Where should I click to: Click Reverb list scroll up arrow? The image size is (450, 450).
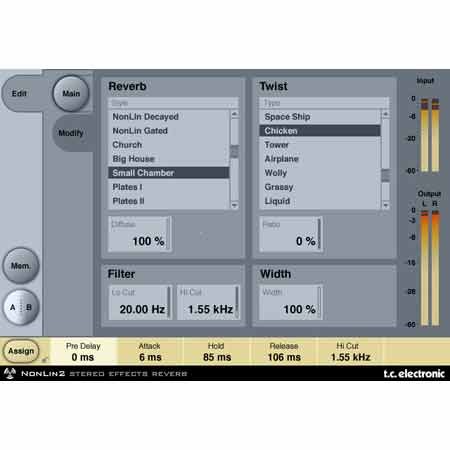coord(234,114)
